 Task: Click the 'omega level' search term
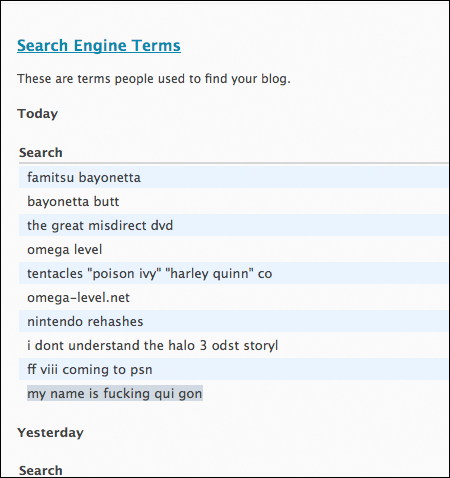(x=65, y=250)
